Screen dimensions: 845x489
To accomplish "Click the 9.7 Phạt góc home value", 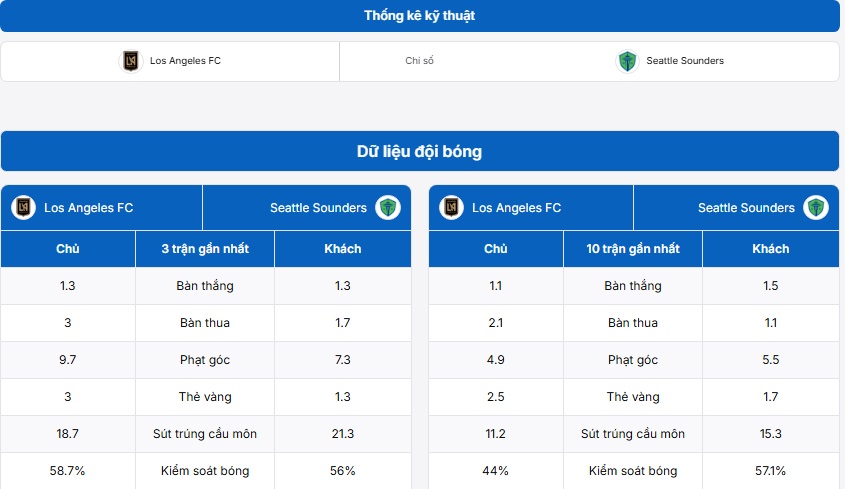I will pos(67,360).
